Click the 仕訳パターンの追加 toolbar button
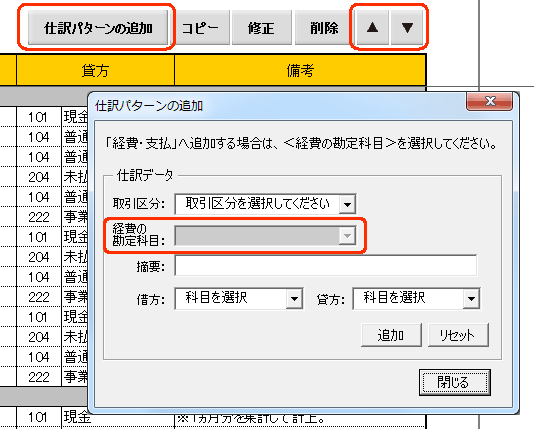The image size is (534, 429). click(98, 28)
